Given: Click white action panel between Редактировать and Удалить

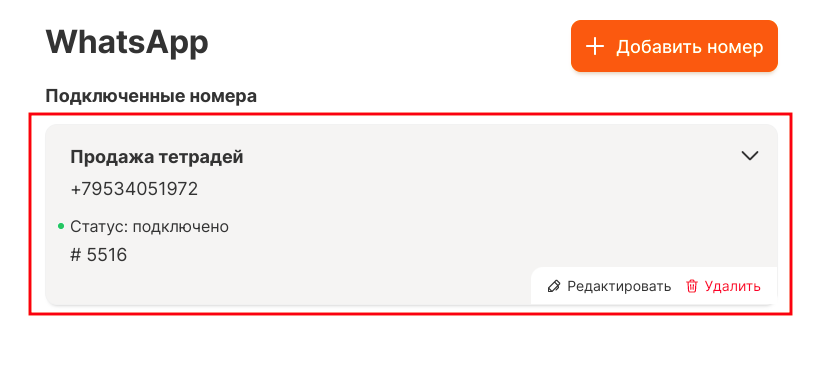Looking at the screenshot, I should coord(678,287).
